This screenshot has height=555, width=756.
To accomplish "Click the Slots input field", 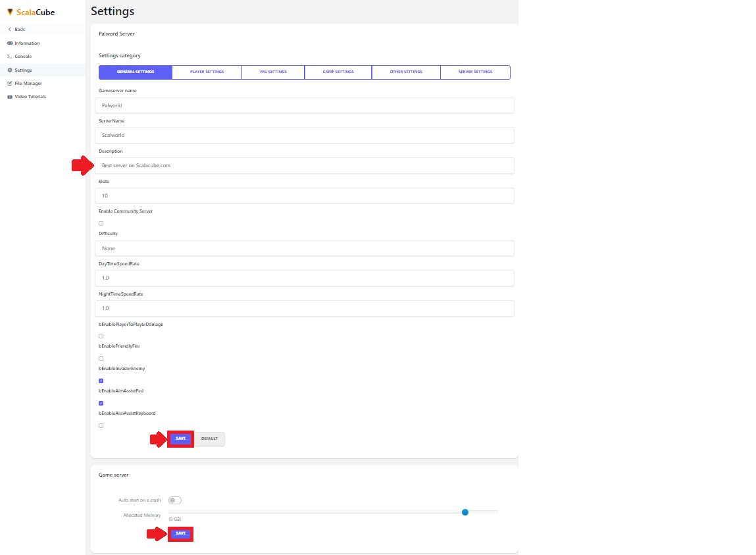I will pos(305,196).
